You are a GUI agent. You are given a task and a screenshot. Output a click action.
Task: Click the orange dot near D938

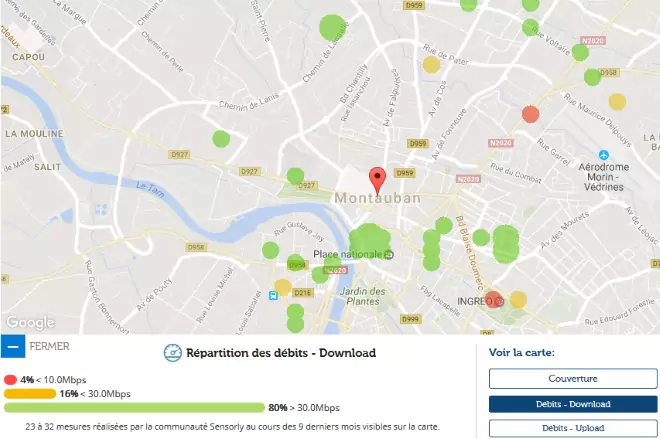tap(617, 101)
